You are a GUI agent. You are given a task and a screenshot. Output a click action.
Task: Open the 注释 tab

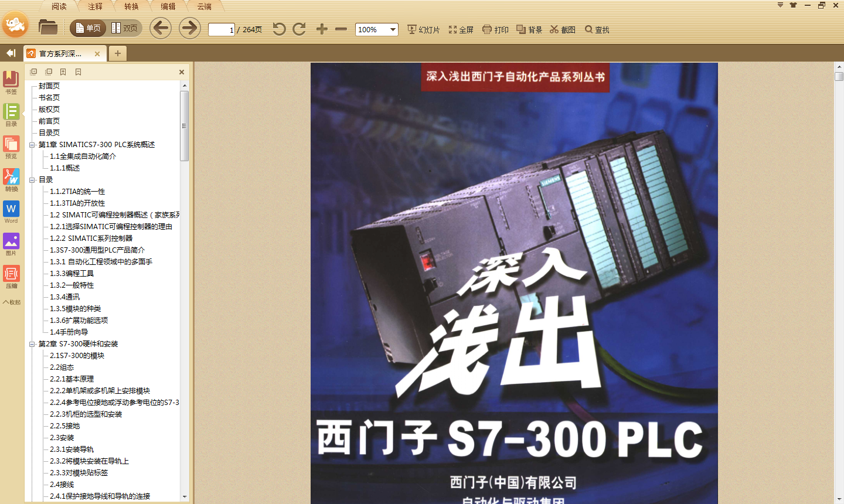click(x=95, y=6)
